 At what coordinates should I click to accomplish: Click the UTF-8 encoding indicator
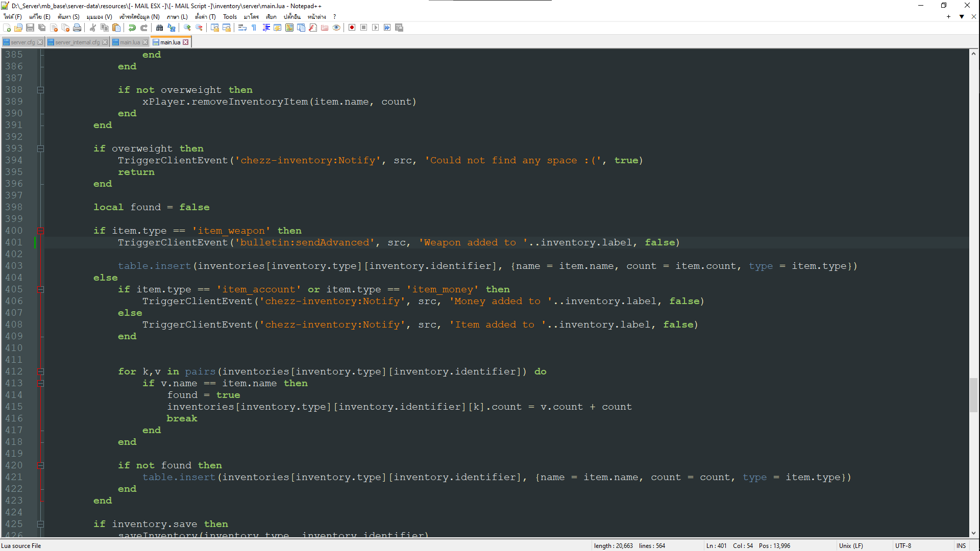pos(903,545)
